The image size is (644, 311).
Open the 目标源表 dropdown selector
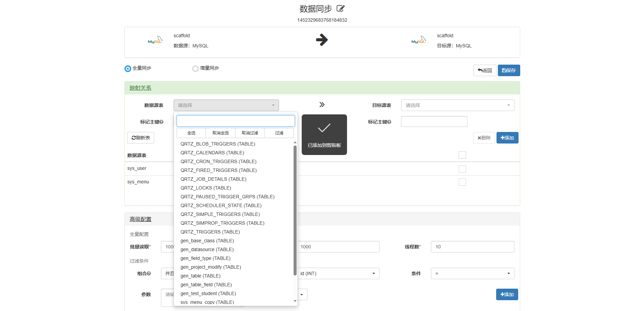(x=458, y=105)
